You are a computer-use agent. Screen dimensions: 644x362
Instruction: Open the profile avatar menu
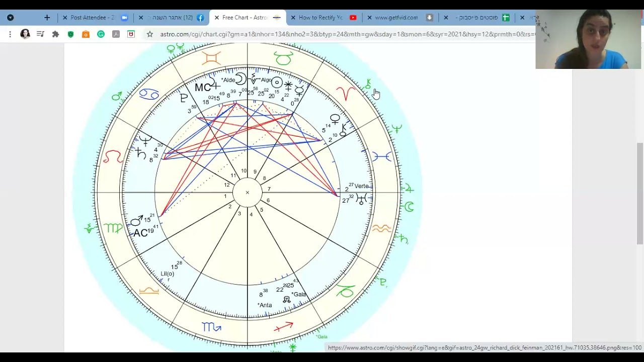point(25,34)
